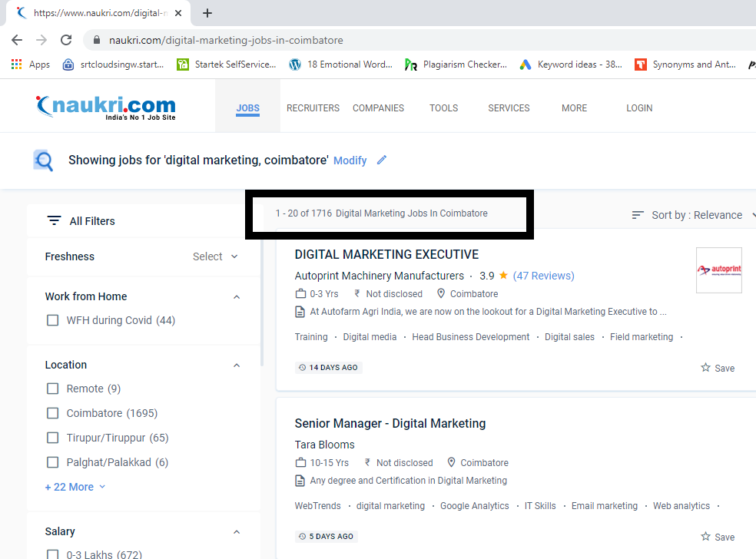Open the TOOLS menu
The height and width of the screenshot is (559, 756).
coord(443,108)
